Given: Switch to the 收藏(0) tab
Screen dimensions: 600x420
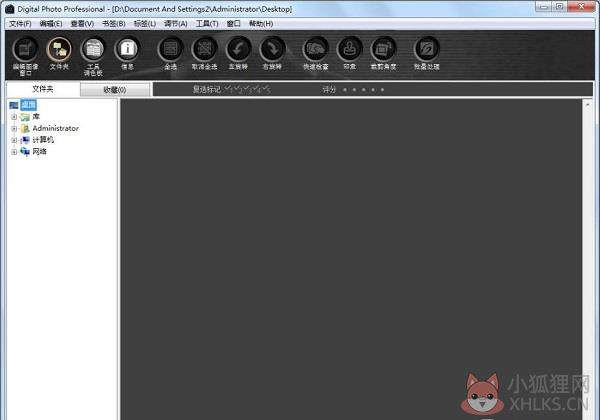Looking at the screenshot, I should pos(115,90).
